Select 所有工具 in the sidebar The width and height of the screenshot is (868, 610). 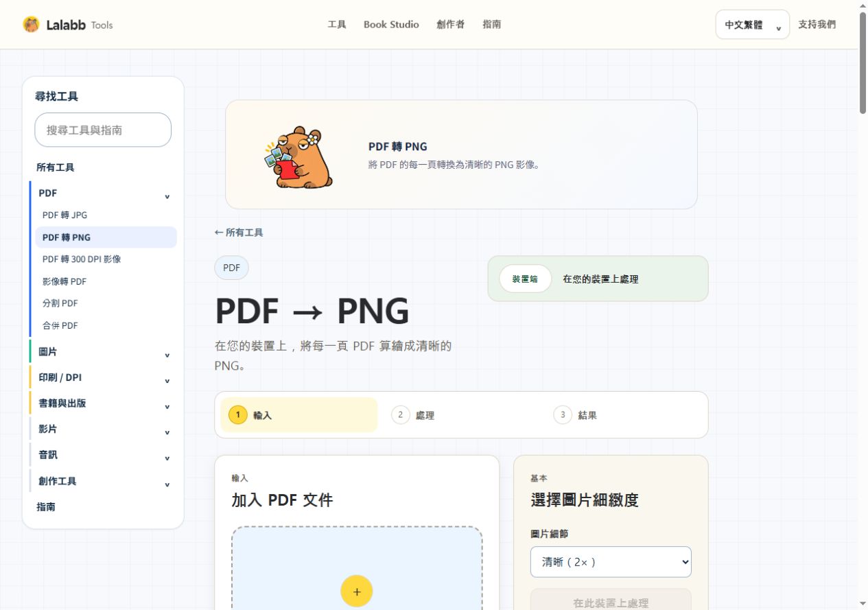[56, 167]
